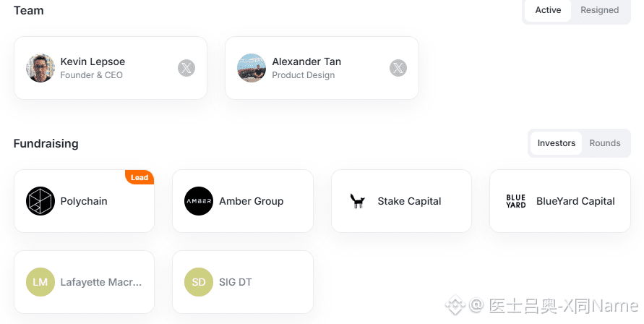Click the BlueYard Capital logo
Image resolution: width=644 pixels, height=324 pixels.
516,201
